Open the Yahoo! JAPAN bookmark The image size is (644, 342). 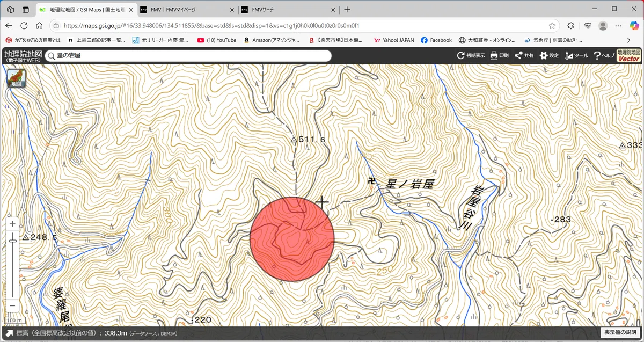(393, 40)
